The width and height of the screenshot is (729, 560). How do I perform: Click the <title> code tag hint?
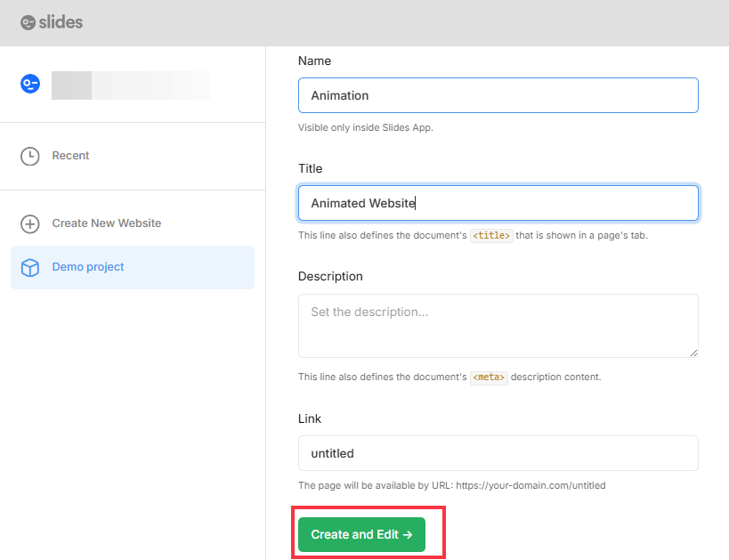491,235
